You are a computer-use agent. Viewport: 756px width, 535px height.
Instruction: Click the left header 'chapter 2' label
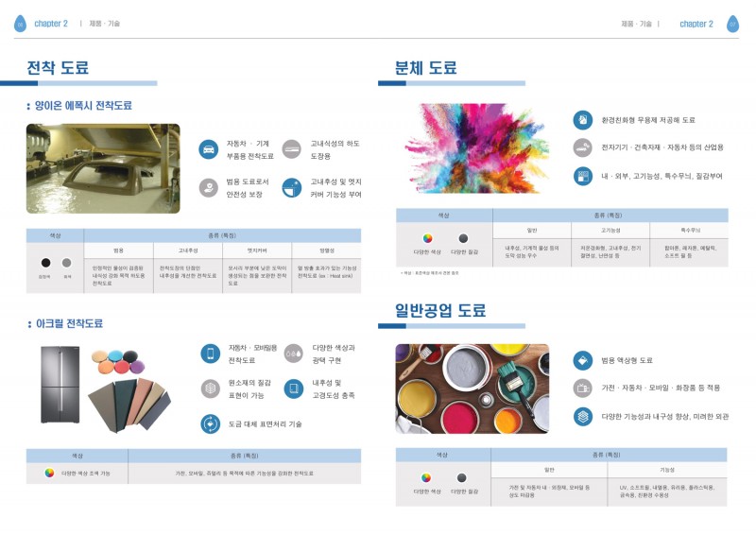[x=51, y=23]
